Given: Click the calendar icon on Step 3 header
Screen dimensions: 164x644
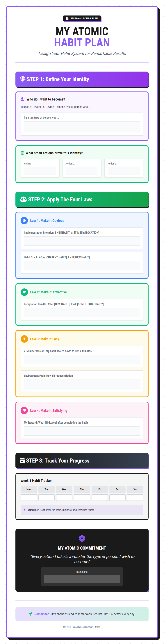Looking at the screenshot, I should pos(23,461).
